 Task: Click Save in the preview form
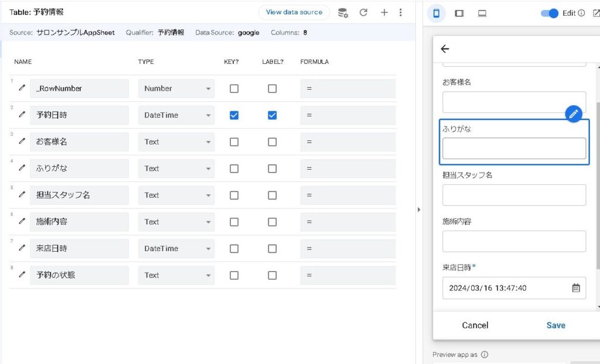(x=555, y=325)
